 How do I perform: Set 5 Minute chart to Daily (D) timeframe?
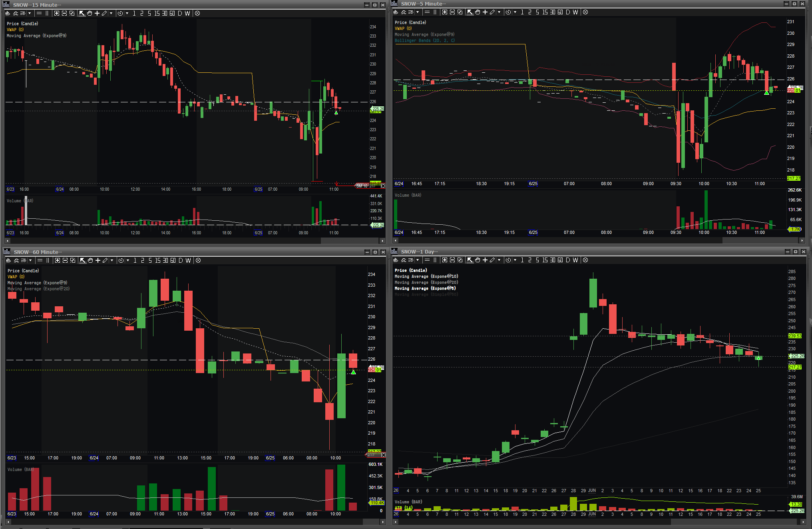[568, 12]
